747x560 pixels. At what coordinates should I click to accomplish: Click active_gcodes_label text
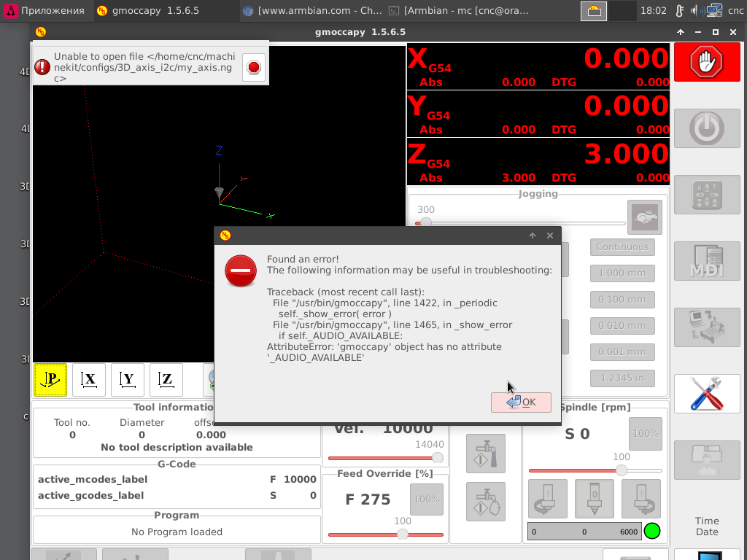coord(90,496)
